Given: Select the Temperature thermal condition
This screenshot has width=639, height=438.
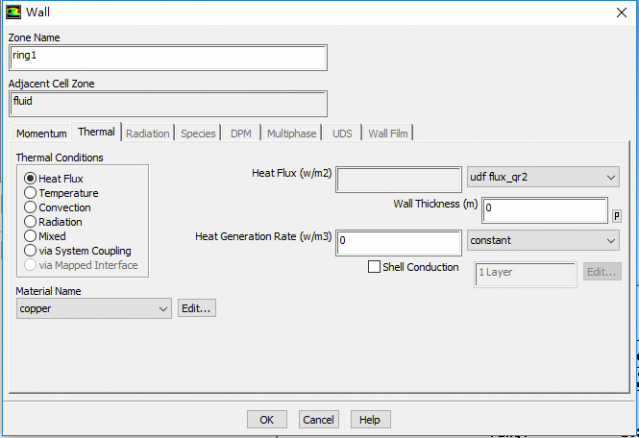Looking at the screenshot, I should click(x=30, y=193).
